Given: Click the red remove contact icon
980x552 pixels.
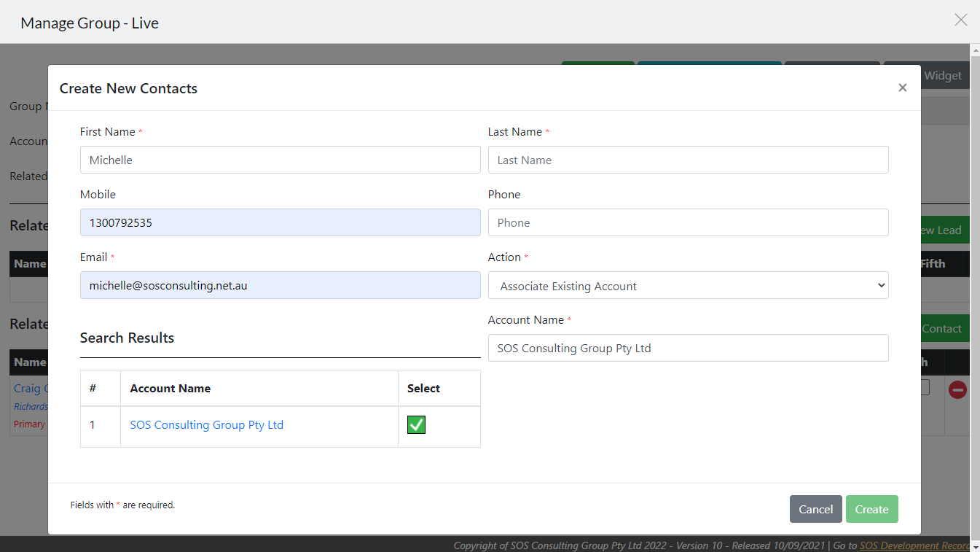Looking at the screenshot, I should 957,390.
